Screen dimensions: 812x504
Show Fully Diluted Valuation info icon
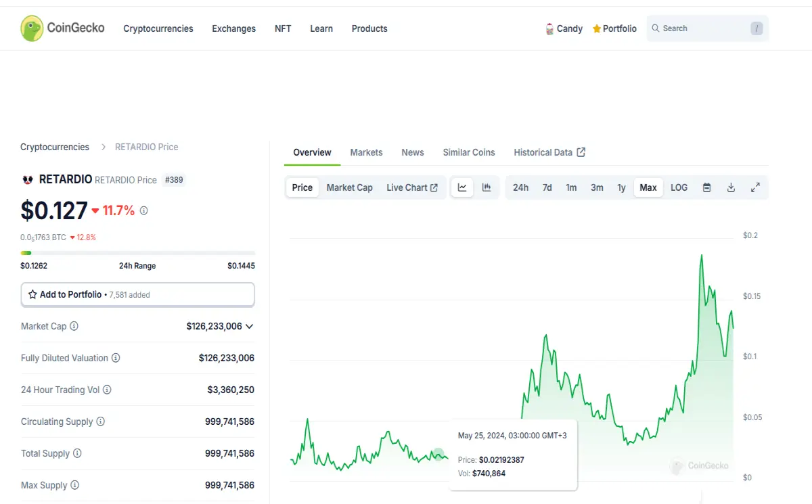point(116,358)
